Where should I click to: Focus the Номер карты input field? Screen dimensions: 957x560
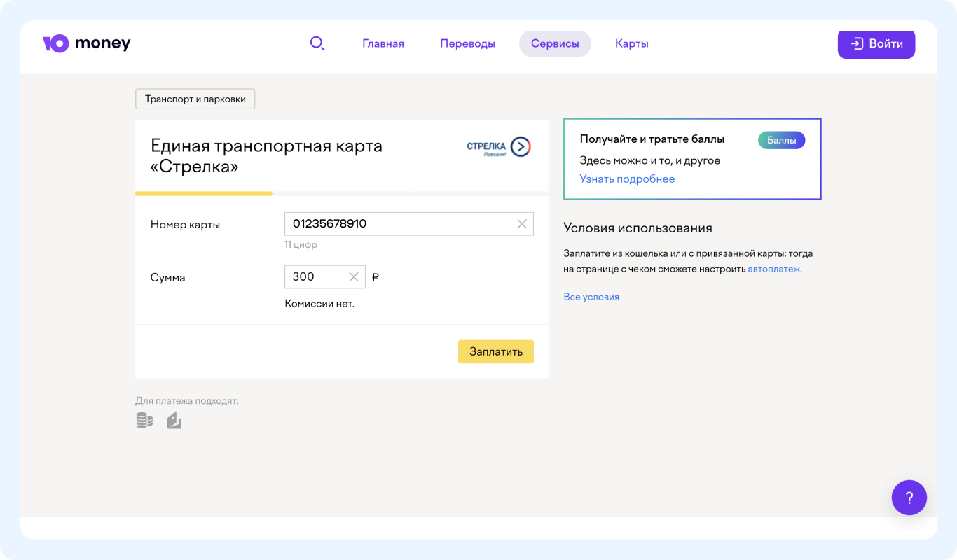(x=399, y=224)
